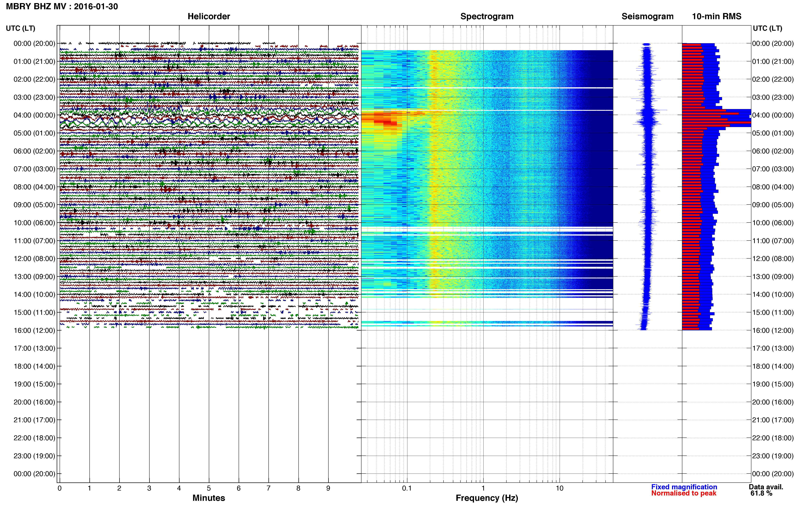Click the 'Frequency (Hz)' axis label
Screen dimensions: 812x508
click(x=487, y=498)
